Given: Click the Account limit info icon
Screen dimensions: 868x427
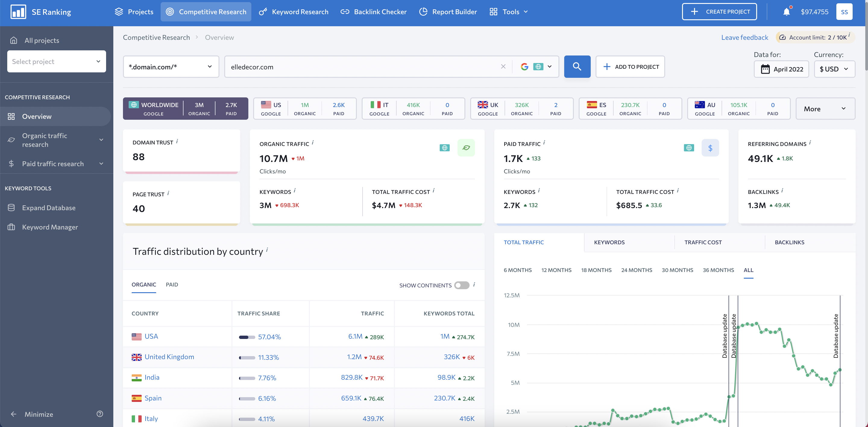Looking at the screenshot, I should [849, 35].
